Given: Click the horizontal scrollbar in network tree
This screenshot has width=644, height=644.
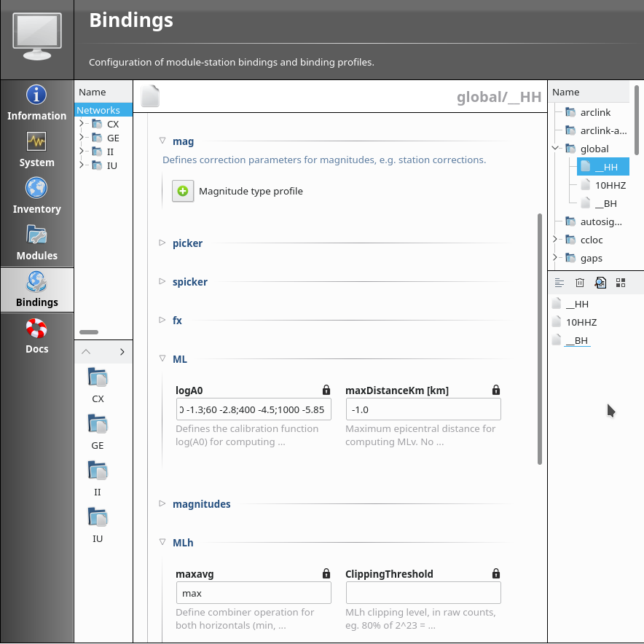Looking at the screenshot, I should 89,332.
